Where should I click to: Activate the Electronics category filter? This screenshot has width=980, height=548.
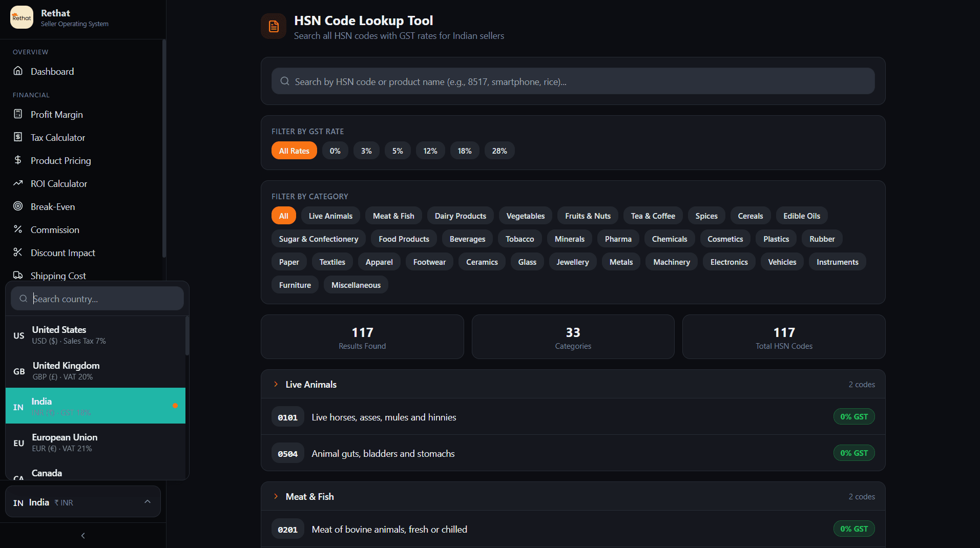[x=728, y=261]
